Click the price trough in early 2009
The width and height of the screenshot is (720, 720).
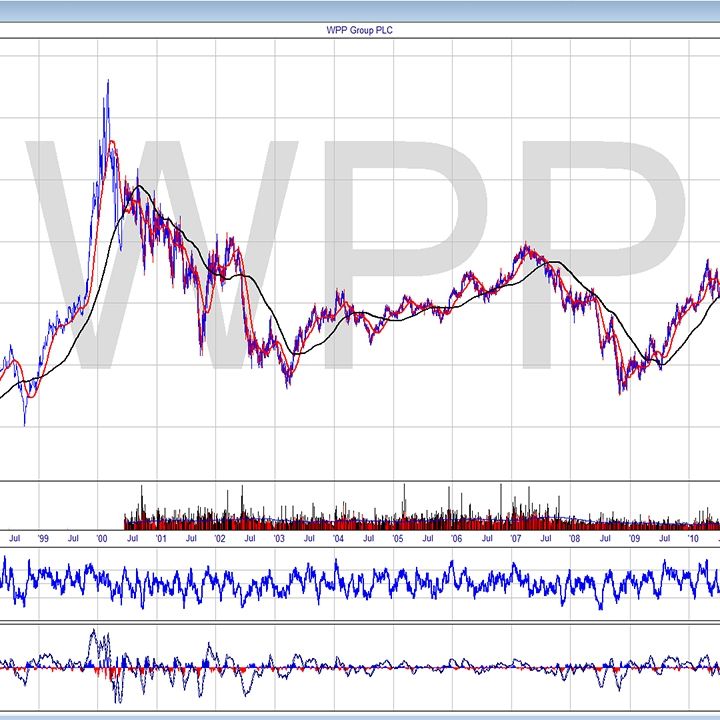click(620, 393)
